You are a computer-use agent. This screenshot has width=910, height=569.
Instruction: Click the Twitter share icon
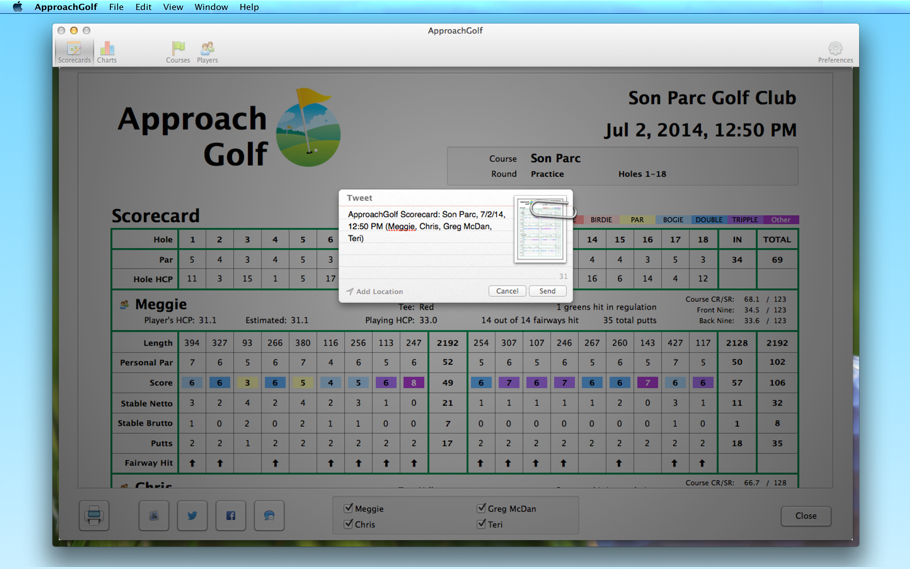192,516
